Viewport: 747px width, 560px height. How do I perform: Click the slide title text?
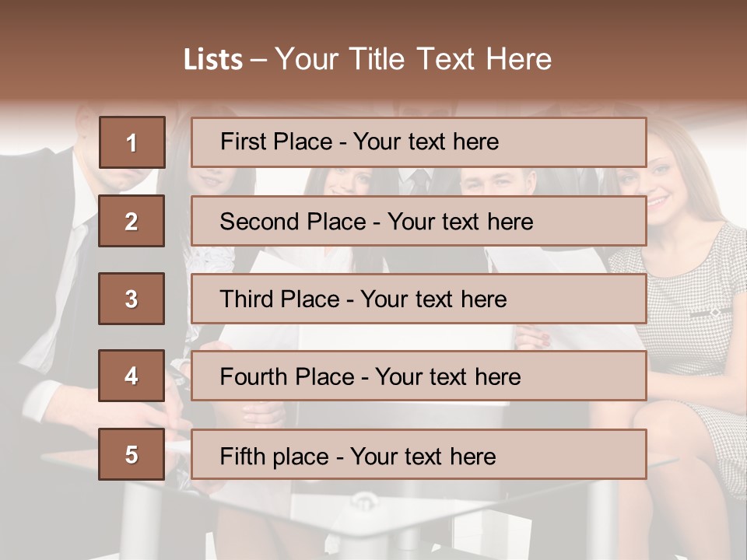(367, 59)
